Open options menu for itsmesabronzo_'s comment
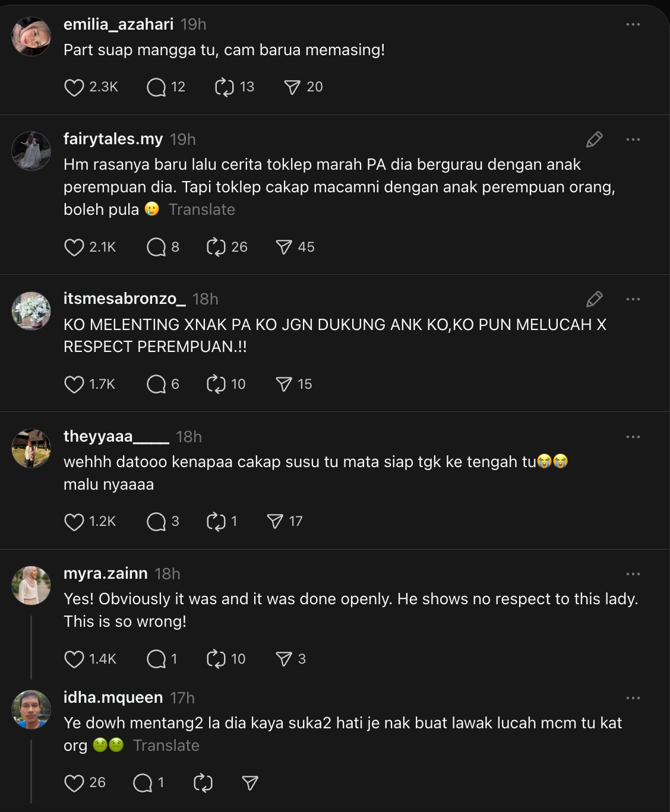The width and height of the screenshot is (670, 812). [634, 300]
